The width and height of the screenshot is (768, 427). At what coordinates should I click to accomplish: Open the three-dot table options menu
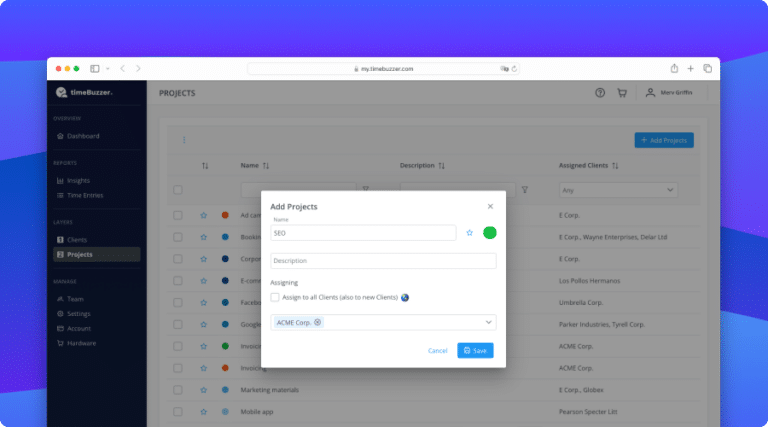click(184, 140)
